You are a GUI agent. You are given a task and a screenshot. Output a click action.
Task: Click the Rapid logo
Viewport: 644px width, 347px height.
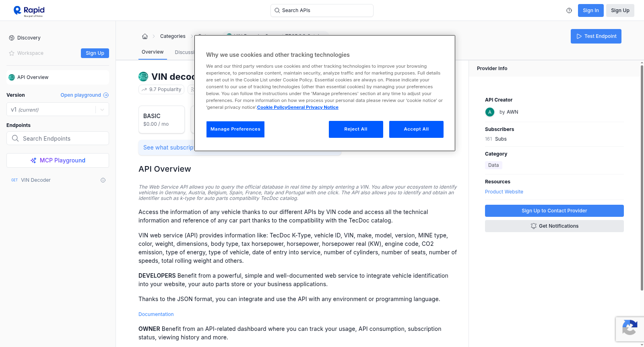click(x=29, y=11)
